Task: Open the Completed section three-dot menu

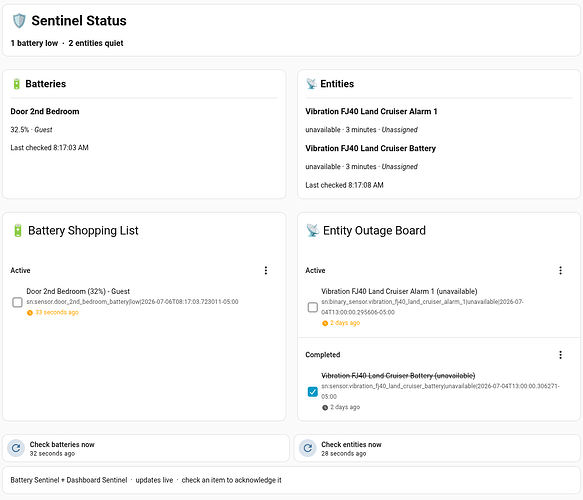Action: (x=560, y=355)
